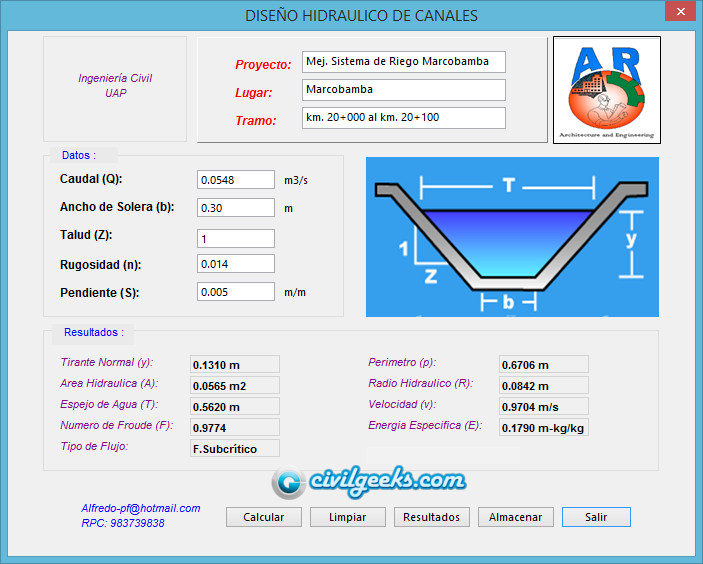Exit using the Salir button
Viewport: 703px width, 564px height.
tap(596, 517)
